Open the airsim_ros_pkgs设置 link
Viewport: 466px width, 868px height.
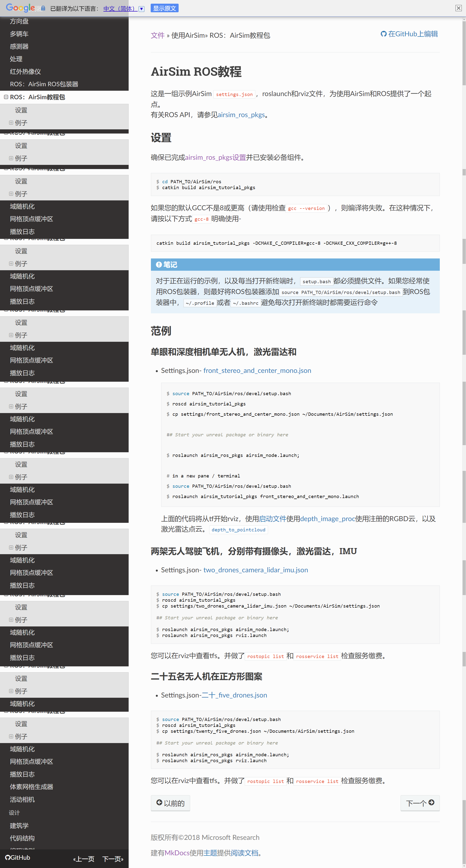pyautogui.click(x=215, y=157)
